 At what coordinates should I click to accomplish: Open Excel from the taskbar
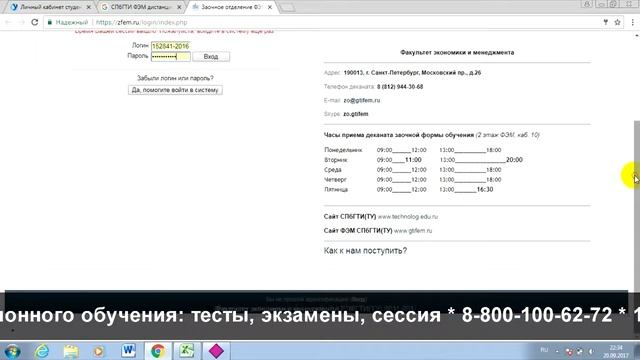[x=187, y=351]
